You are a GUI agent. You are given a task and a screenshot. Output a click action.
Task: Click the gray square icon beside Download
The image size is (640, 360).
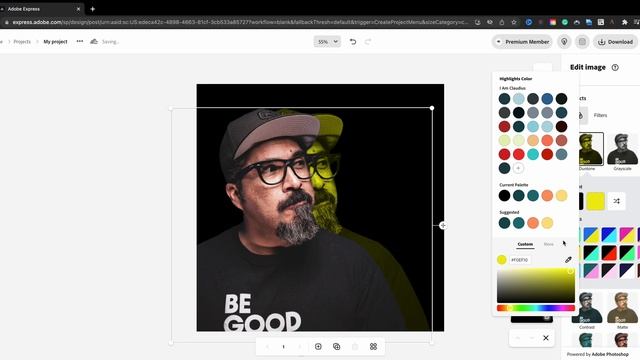(x=582, y=42)
